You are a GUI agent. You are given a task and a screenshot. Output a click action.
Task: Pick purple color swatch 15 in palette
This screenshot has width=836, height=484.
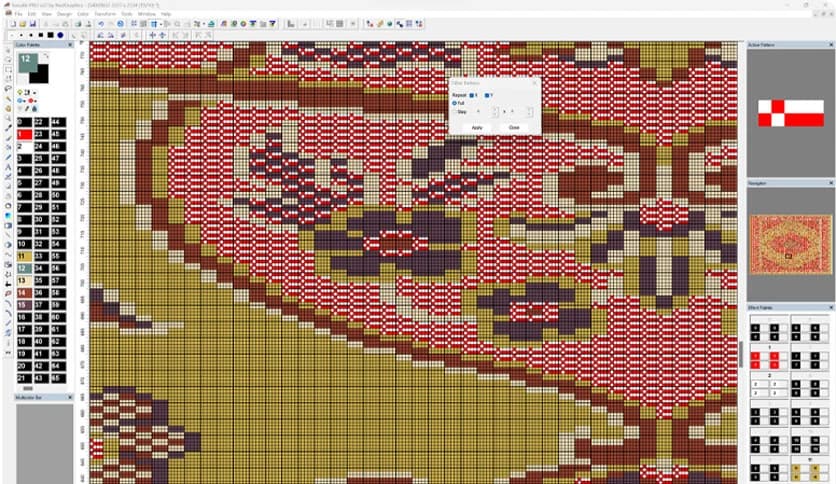[25, 305]
